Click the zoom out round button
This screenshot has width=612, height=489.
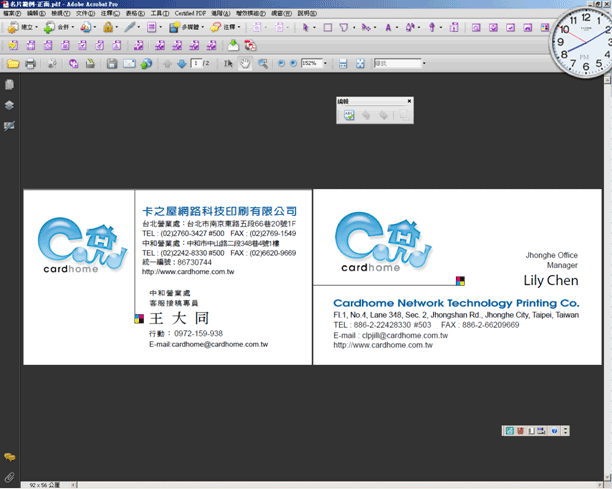[281, 64]
